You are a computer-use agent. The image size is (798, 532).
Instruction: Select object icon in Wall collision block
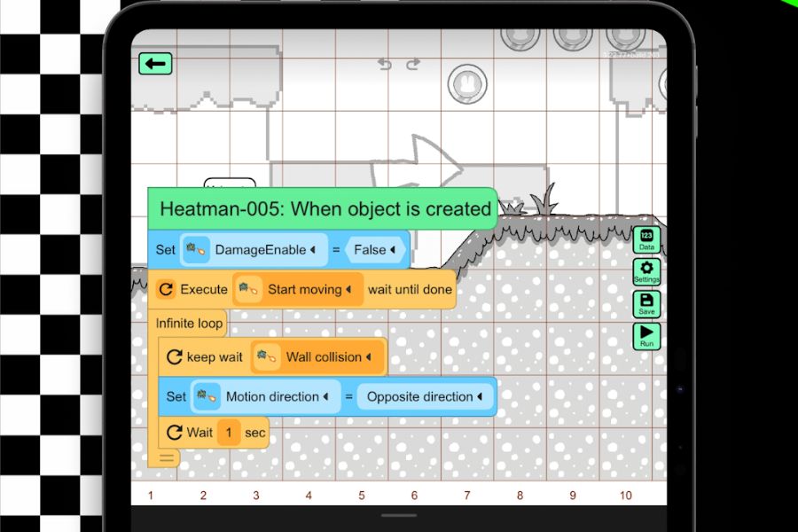pyautogui.click(x=266, y=356)
